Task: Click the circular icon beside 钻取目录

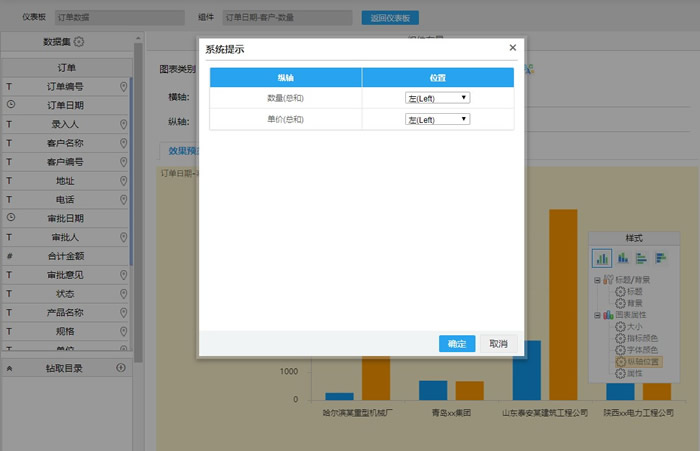Action: pyautogui.click(x=121, y=368)
